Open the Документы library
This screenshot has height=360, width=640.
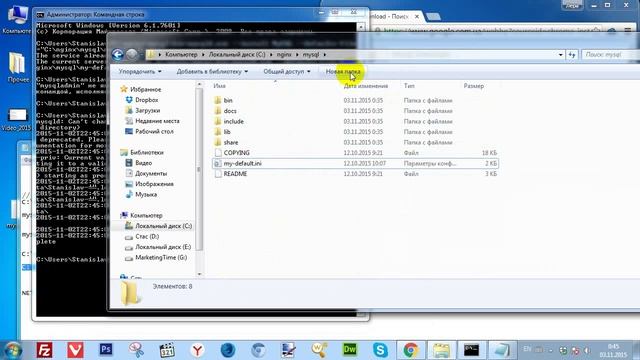click(151, 173)
